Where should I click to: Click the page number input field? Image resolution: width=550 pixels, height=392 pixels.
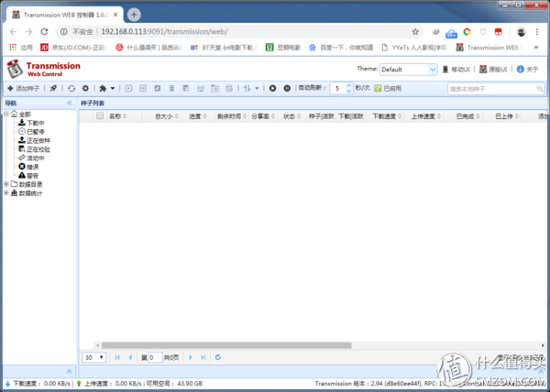point(155,357)
